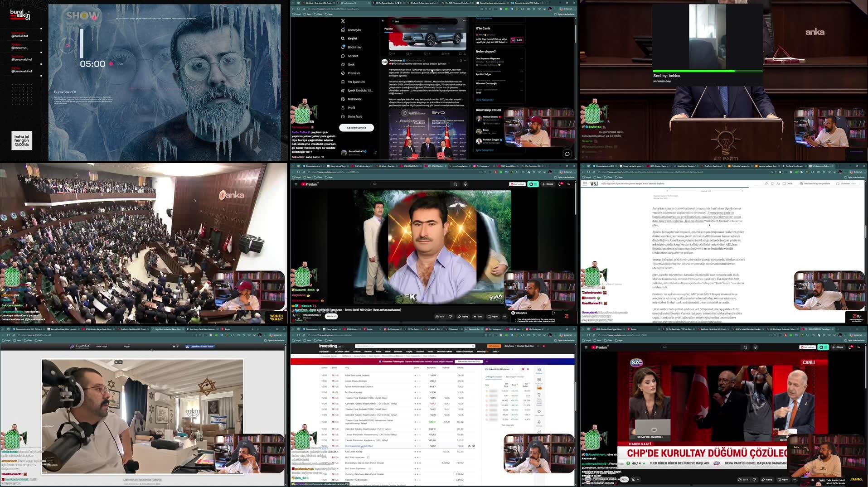The width and height of the screenshot is (868, 487).
Task: Open Sosyal bookmarks folder in the WSJ browser
Action: tap(587, 178)
